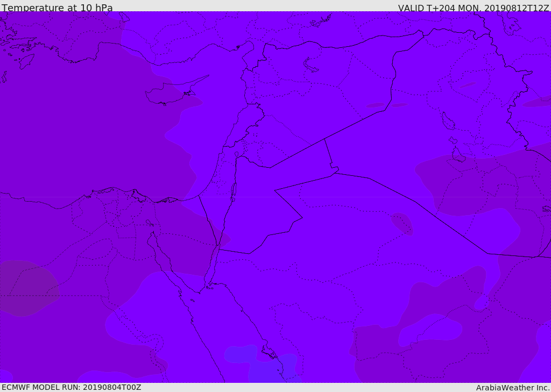Click the 'ArabiaWeather Inc' credit text
The image size is (551, 392).
[513, 388]
